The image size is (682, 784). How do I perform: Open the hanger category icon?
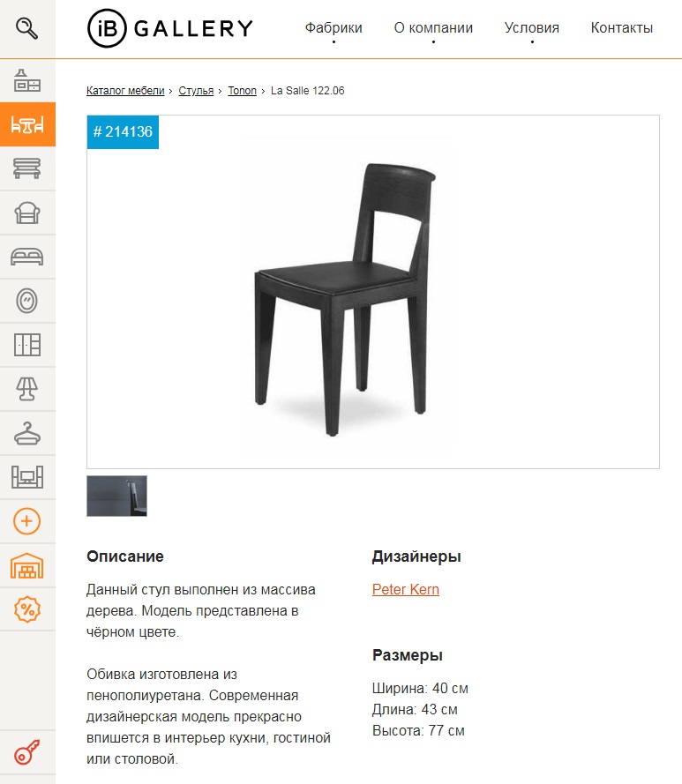27,433
